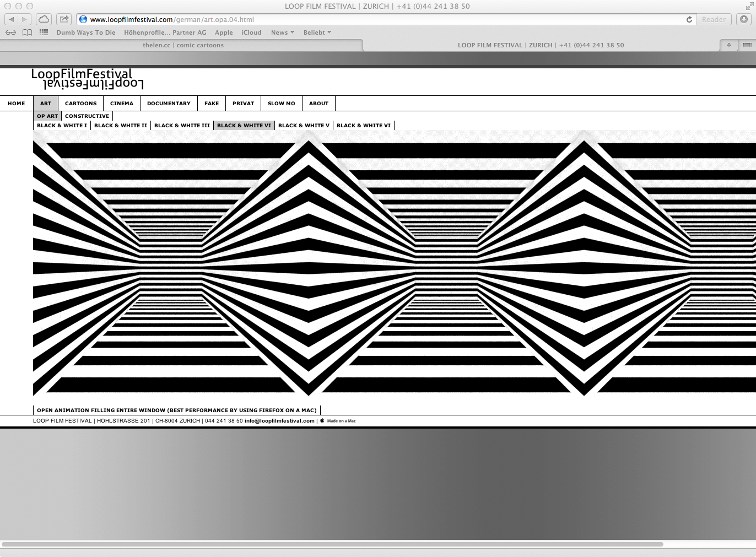This screenshot has width=756, height=557.
Task: Open bookmarks using the book icon
Action: [27, 33]
